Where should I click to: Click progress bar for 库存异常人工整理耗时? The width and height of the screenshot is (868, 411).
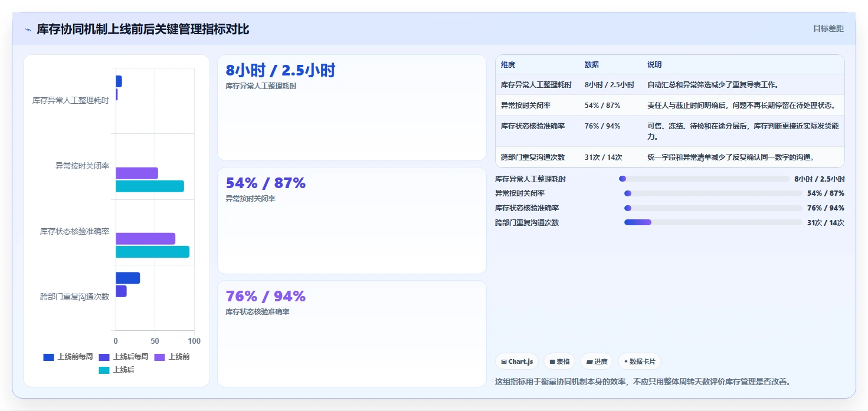pyautogui.click(x=704, y=179)
